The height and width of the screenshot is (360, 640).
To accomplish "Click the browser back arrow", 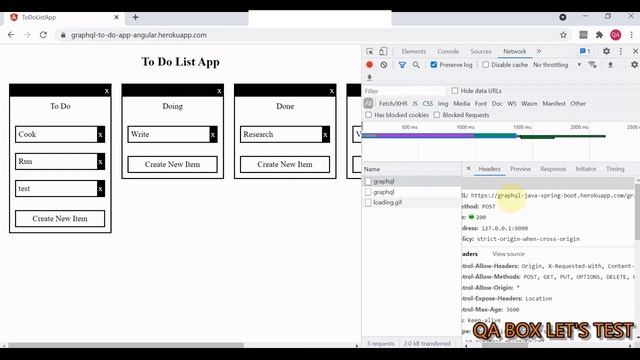I will tap(11, 35).
